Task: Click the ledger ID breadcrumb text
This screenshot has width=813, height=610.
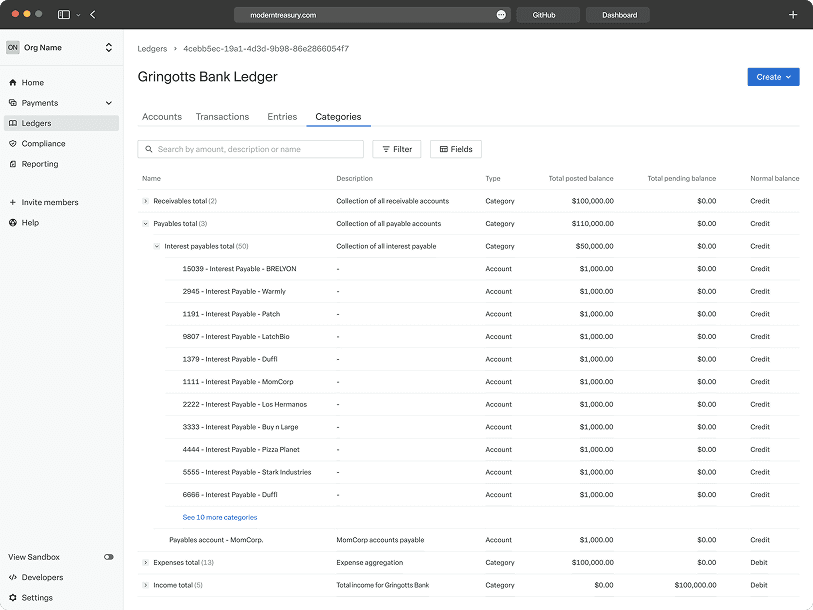Action: tap(266, 49)
